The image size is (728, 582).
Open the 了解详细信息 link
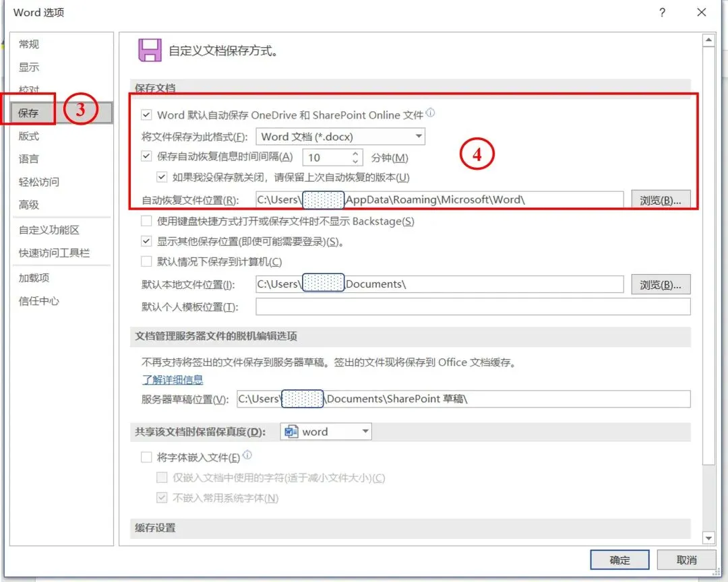coord(173,379)
